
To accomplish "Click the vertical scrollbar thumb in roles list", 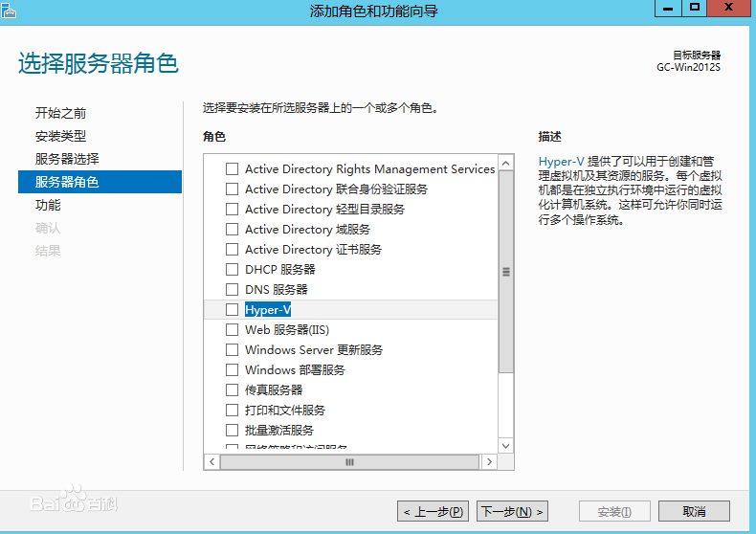I will 506,272.
